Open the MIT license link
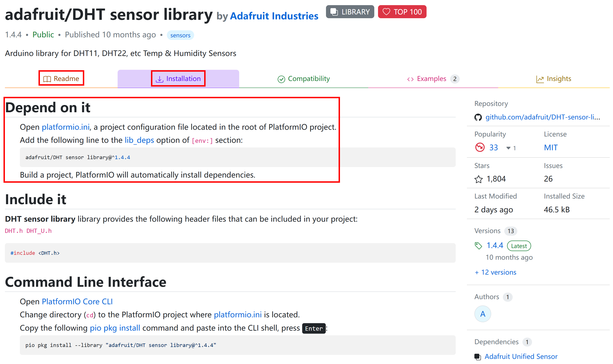613x364 pixels. 550,147
